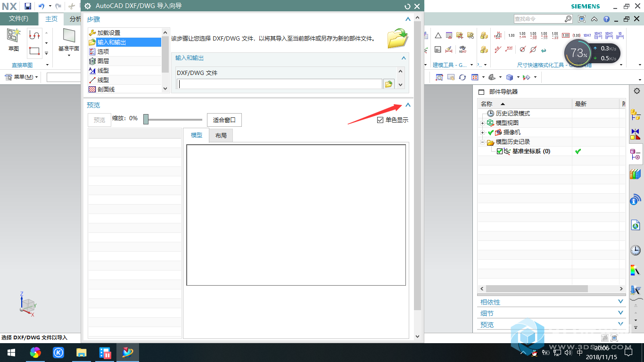Collapse the 预览 section in wizard dialog
Image resolution: width=644 pixels, height=362 pixels.
(x=408, y=105)
